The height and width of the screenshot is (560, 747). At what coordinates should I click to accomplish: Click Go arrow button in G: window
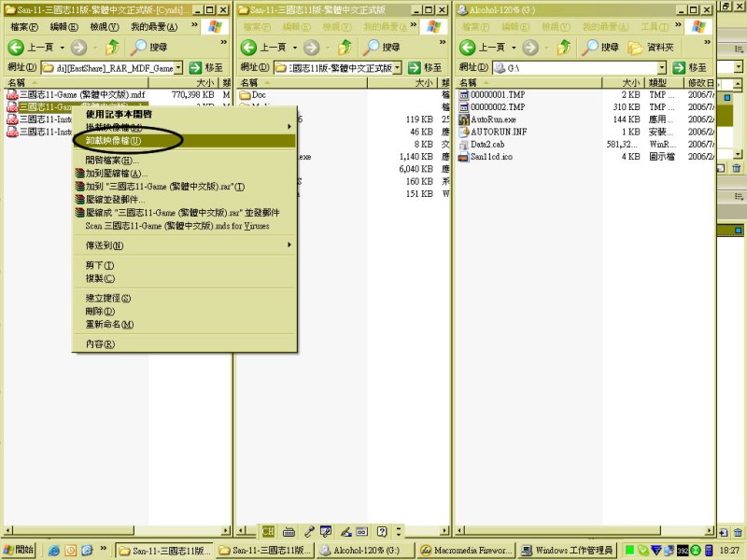[679, 67]
